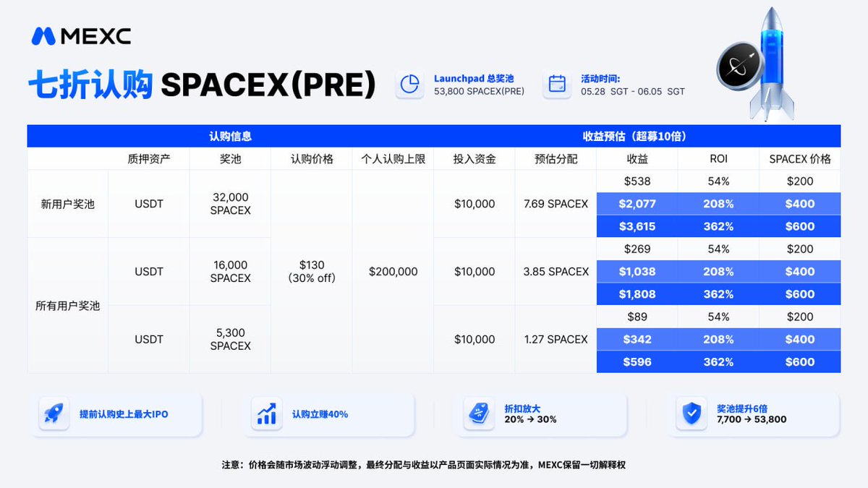Click the $1,038 profit cell

(x=637, y=272)
